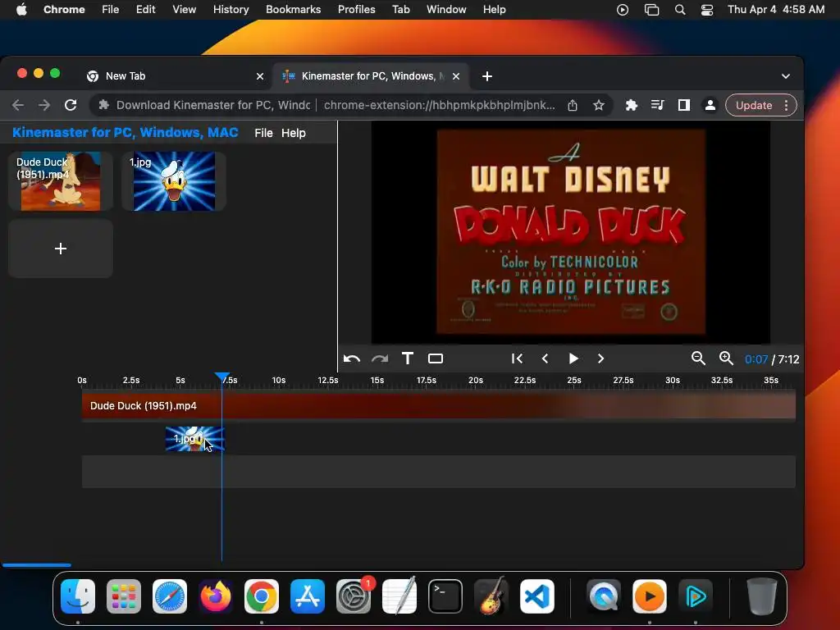This screenshot has width=840, height=630.
Task: Zoom in the timeline
Action: [x=726, y=358]
